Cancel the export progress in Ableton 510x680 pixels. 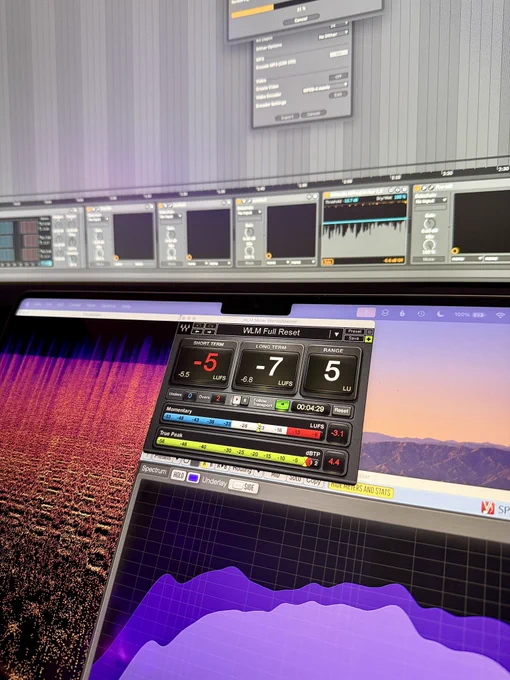[301, 20]
